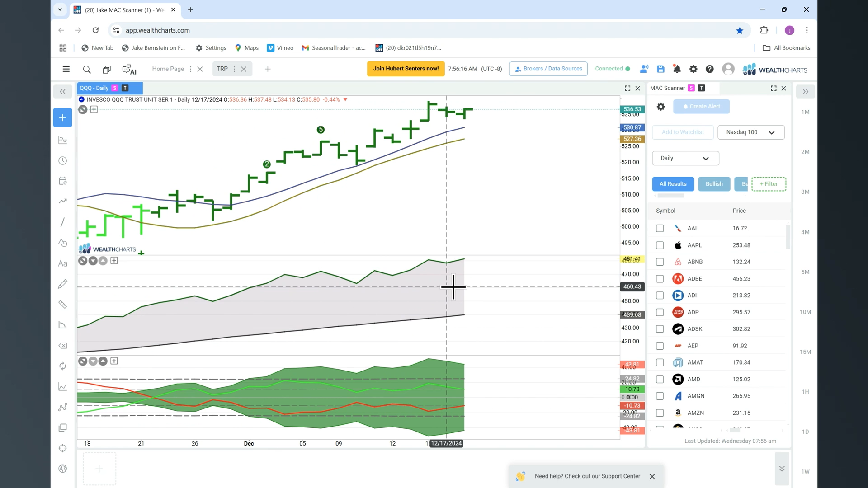
Task: Click the vertical scanner list scrollbar
Action: pos(788,237)
